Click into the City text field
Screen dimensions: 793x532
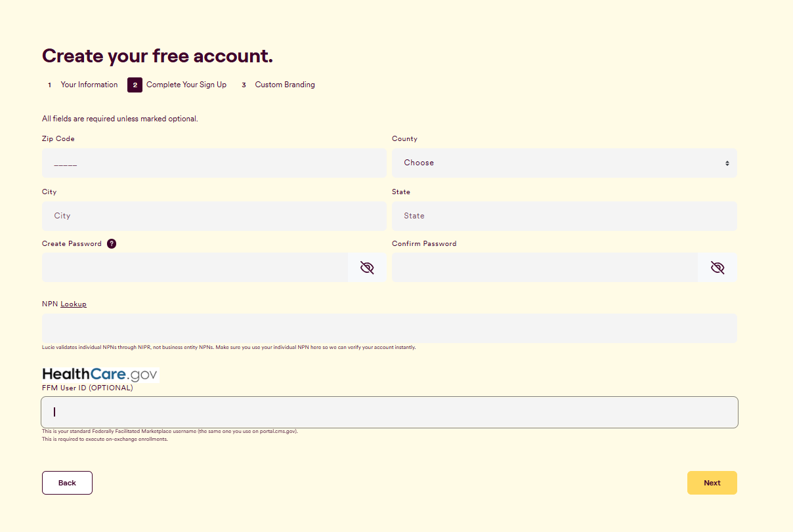214,216
